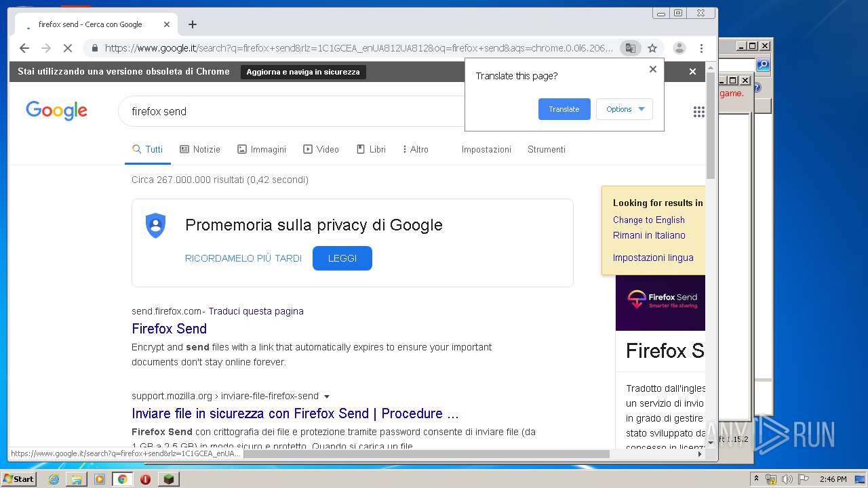Dismiss the obsolete Chrome warning bar
Screen dimensions: 868x488
point(692,71)
